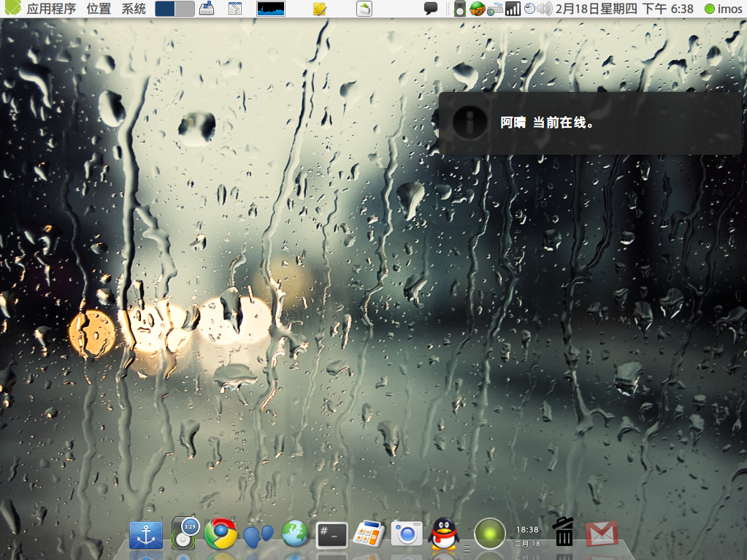Screen dimensions: 747x560
Task: Open the globe web browser dock icon
Action: pos(295,533)
